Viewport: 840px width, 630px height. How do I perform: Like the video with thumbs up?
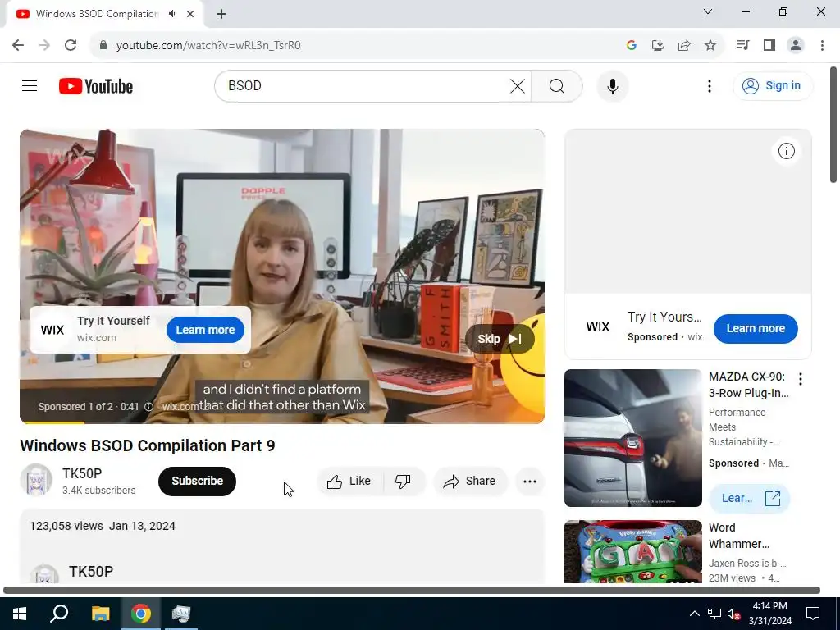click(x=349, y=481)
